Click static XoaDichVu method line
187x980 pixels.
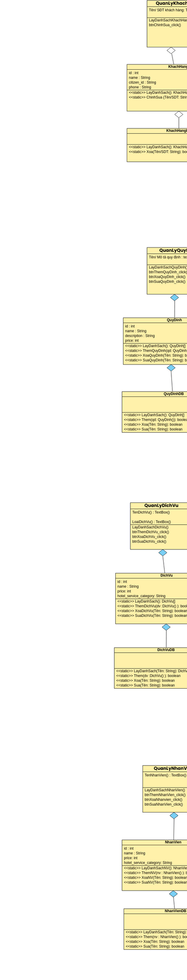click(152, 611)
